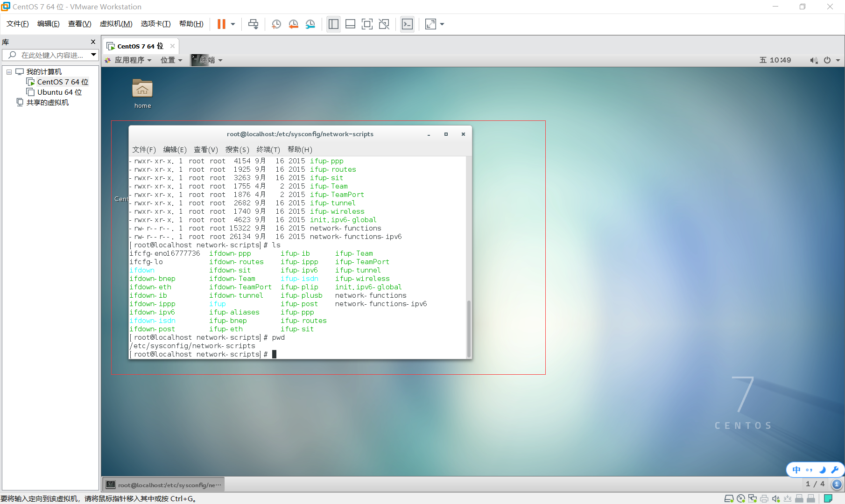Open the 虚拟机(M) menu

pyautogui.click(x=116, y=24)
